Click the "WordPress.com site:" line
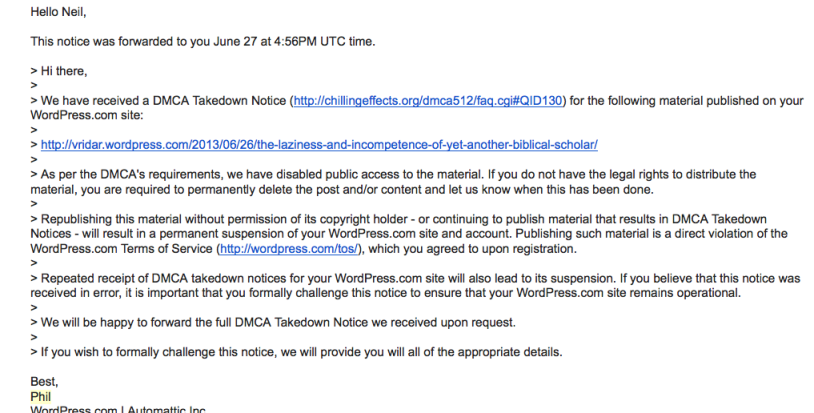Viewport: 814px width, 413px height. click(87, 115)
